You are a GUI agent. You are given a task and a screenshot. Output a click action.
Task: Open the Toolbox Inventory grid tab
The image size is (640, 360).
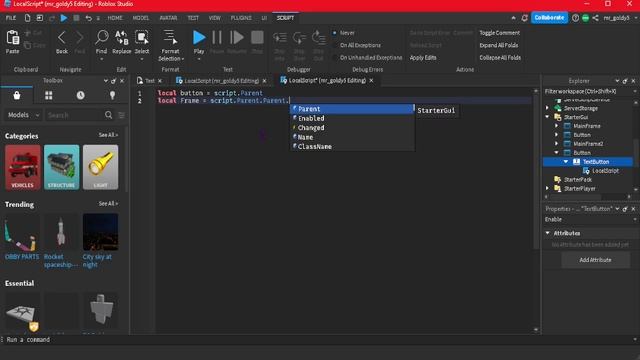[49, 96]
